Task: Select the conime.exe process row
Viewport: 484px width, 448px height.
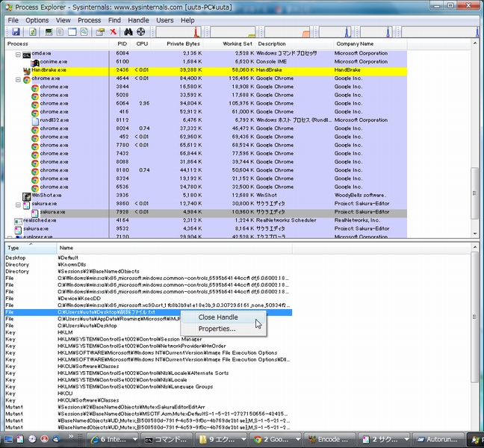Action: [206, 62]
